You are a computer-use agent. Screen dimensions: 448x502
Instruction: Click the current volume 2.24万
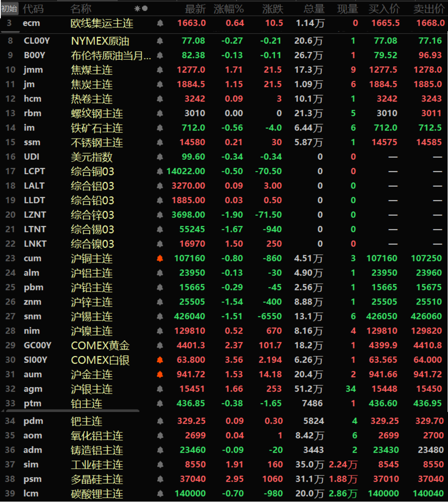[343, 465]
